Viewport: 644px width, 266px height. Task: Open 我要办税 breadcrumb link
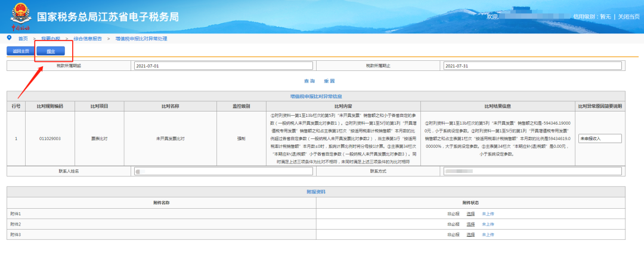[51, 39]
